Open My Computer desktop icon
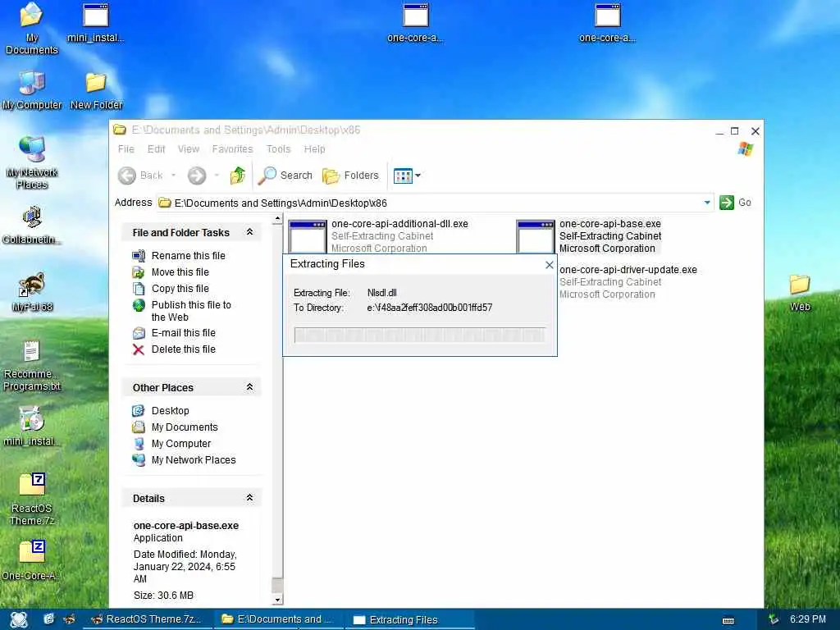Image resolution: width=840 pixels, height=630 pixels. tap(32, 90)
